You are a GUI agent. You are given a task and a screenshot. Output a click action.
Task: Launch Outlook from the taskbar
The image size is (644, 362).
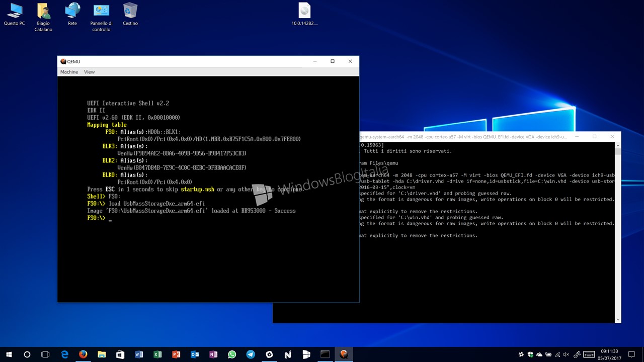195,354
